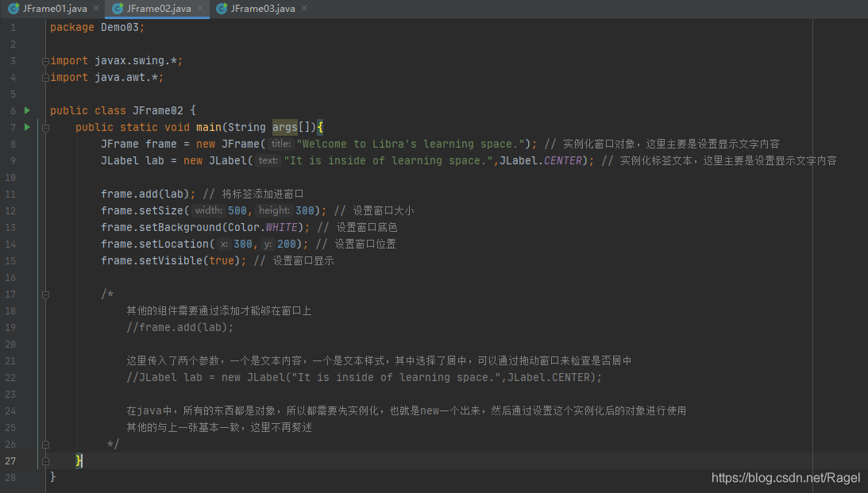Collapse the java.awt import fold marker

[x=45, y=76]
